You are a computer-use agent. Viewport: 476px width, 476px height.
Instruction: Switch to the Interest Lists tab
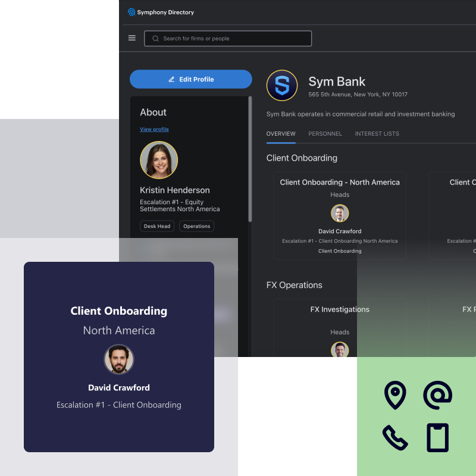coord(377,134)
